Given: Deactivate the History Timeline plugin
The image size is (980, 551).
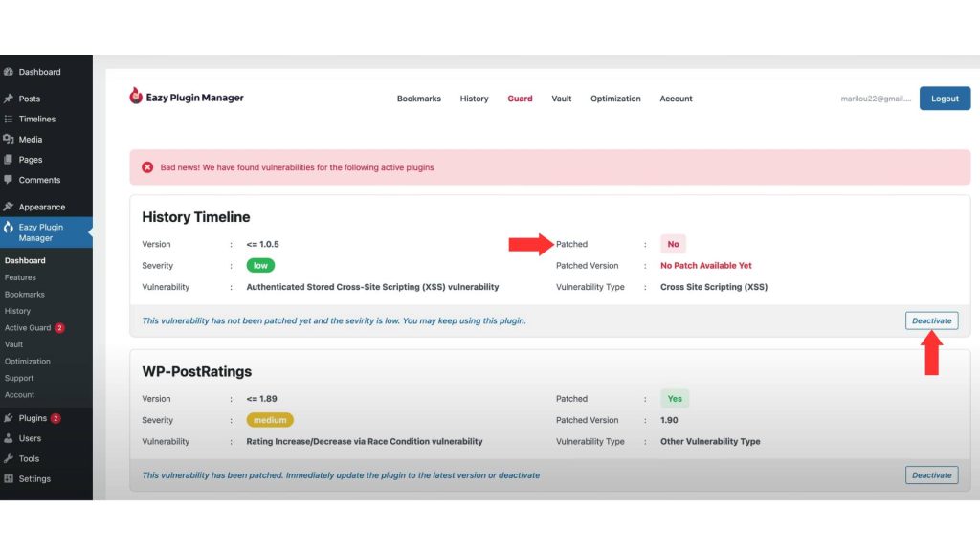Looking at the screenshot, I should point(932,320).
